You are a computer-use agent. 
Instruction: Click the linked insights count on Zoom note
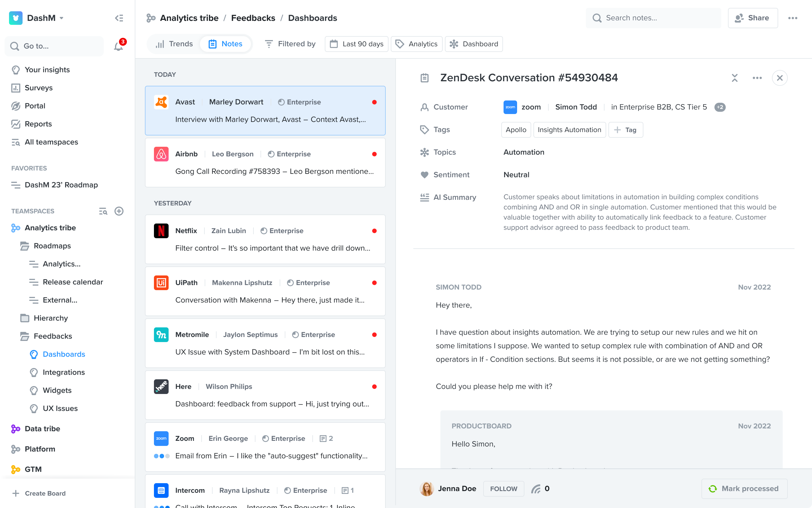326,439
